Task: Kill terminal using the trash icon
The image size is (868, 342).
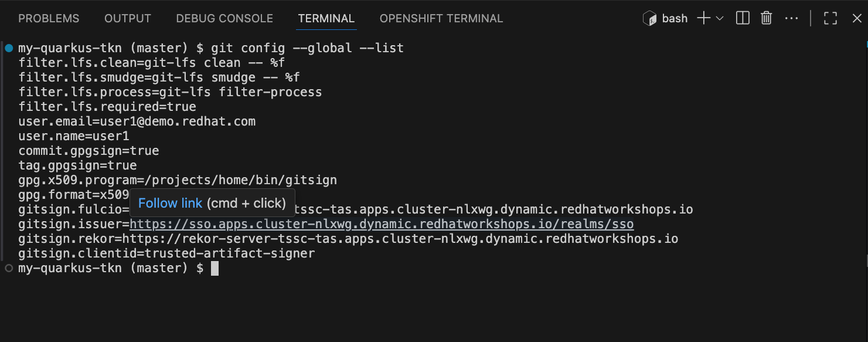Action: 766,18
